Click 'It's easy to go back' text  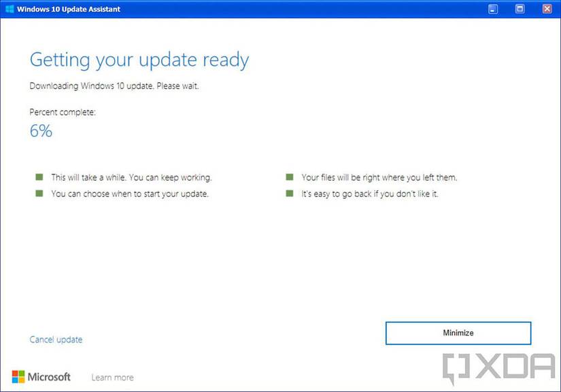370,194
